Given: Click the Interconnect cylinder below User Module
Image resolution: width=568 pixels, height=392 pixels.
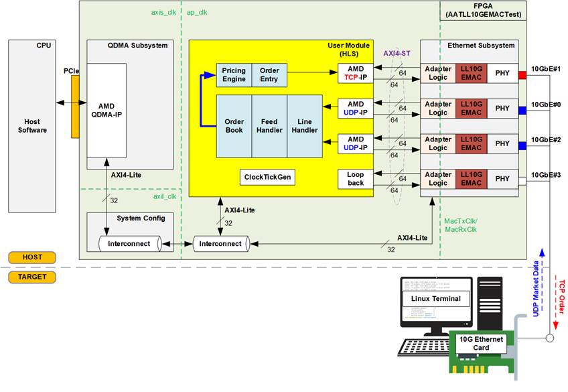Looking at the screenshot, I should coord(221,244).
